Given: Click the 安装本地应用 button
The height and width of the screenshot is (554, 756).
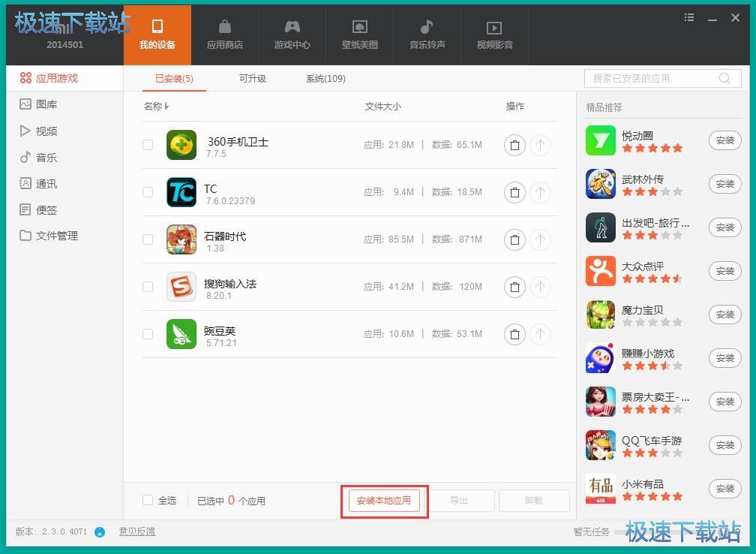Looking at the screenshot, I should [384, 501].
